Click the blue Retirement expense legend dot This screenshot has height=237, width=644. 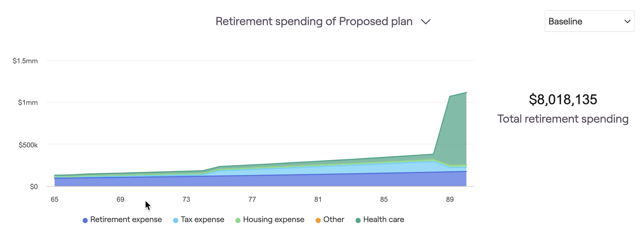click(x=85, y=220)
